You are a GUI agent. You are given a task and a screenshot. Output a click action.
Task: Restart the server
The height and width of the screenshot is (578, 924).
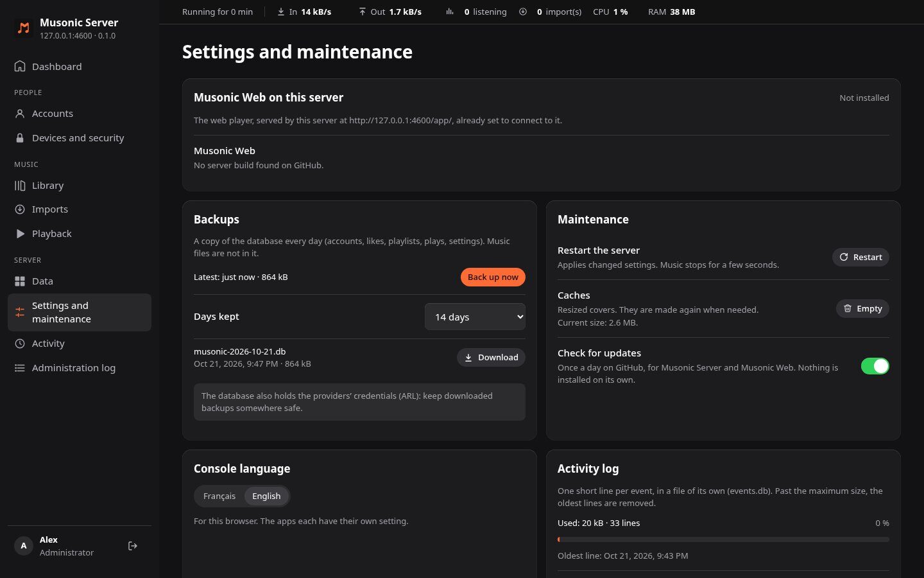(860, 257)
